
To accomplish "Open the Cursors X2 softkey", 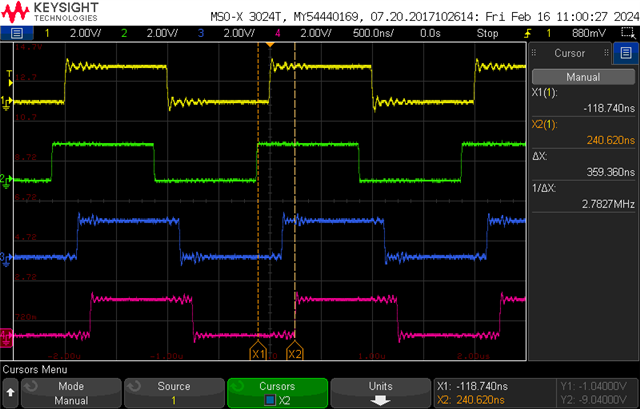I will click(x=277, y=393).
